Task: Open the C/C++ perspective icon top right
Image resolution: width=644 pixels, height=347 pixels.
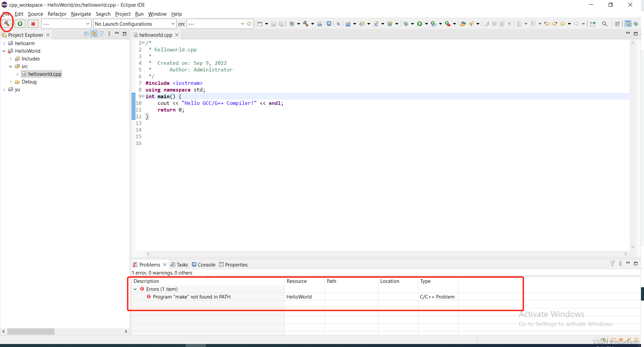Action: pos(628,24)
